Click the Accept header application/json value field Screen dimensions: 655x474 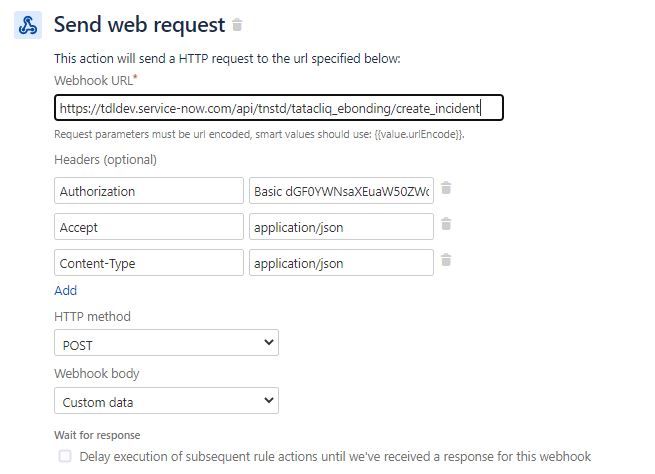pyautogui.click(x=341, y=227)
